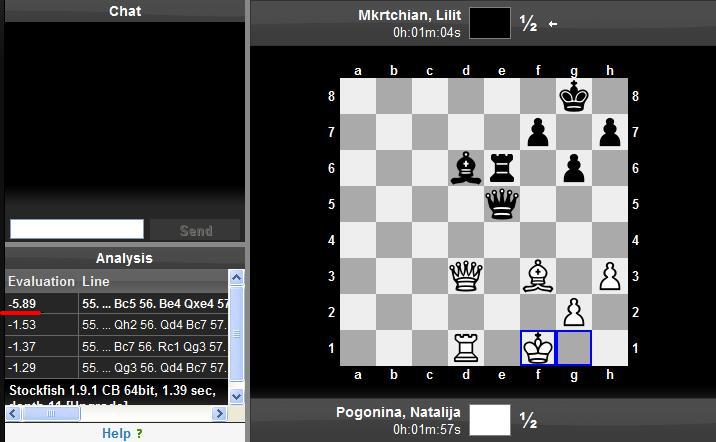716x442 pixels.
Task: Click the white bishop on f3
Action: point(538,276)
